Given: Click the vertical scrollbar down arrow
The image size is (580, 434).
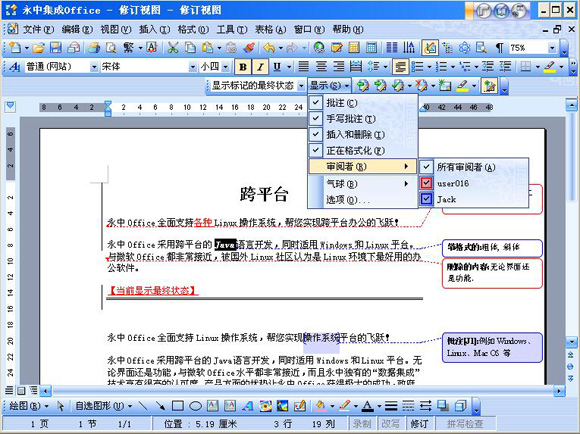Looking at the screenshot, I should pyautogui.click(x=571, y=342).
